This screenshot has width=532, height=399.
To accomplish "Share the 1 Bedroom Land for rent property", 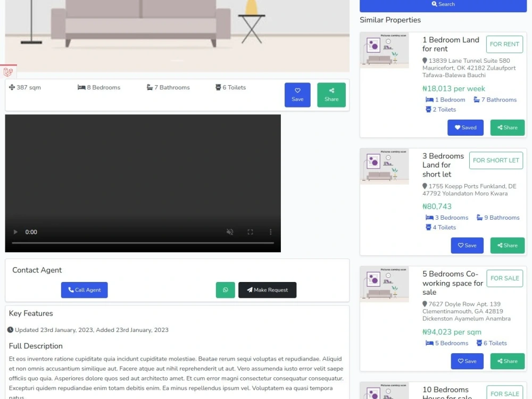I will click(x=508, y=128).
